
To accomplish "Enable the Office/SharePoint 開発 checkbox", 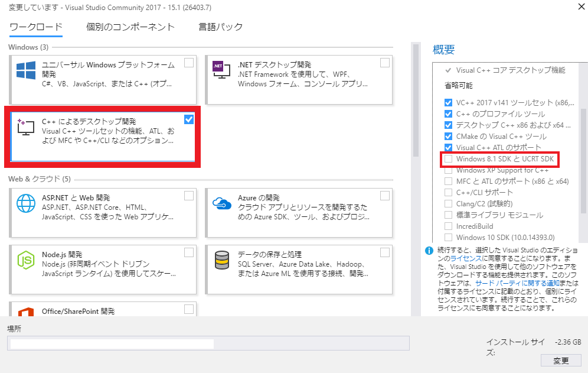I will click(x=189, y=309).
